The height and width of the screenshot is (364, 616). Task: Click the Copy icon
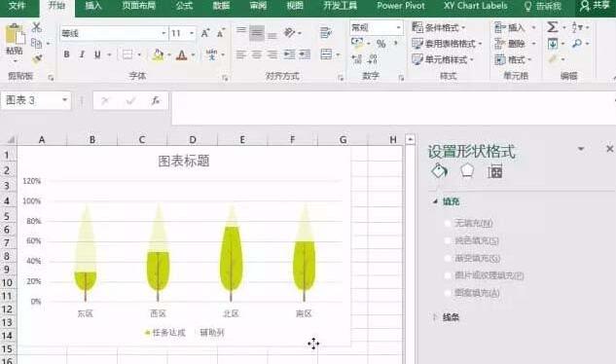(36, 43)
